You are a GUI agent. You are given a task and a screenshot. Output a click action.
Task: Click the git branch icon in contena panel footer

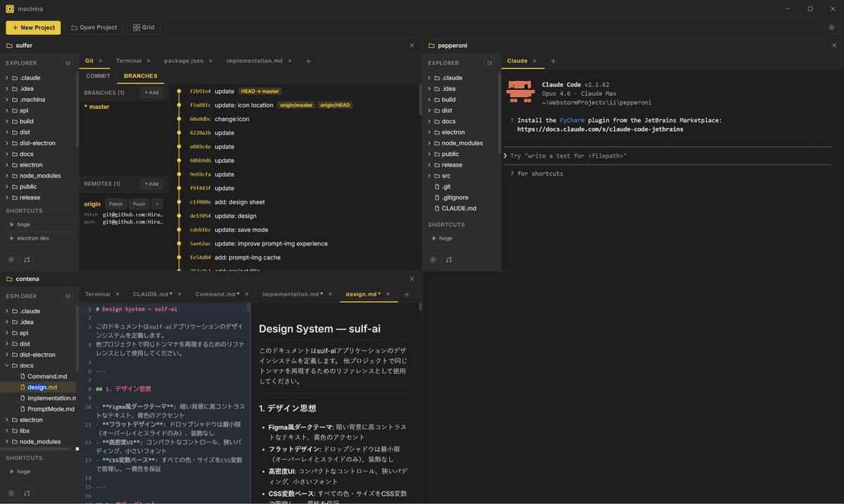point(27,493)
